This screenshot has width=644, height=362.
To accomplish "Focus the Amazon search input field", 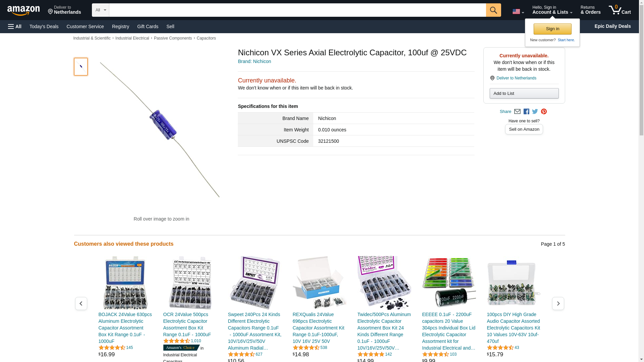I will point(298,10).
